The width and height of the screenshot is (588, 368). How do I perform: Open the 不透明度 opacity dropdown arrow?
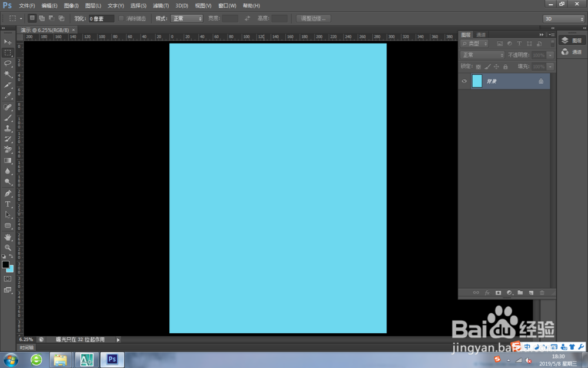point(550,55)
